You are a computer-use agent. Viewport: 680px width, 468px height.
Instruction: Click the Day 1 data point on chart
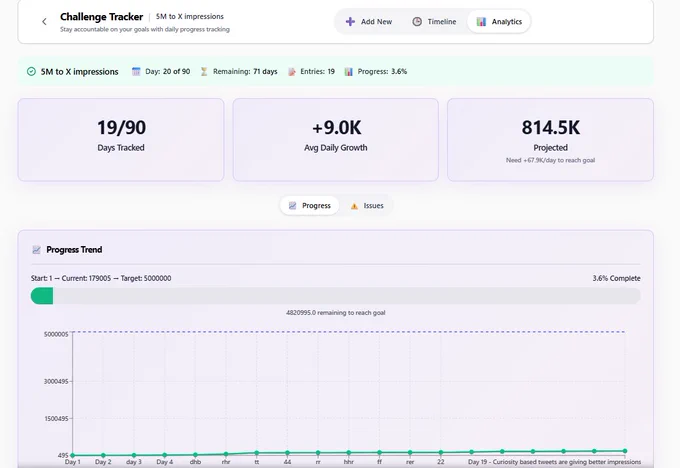pos(72,455)
